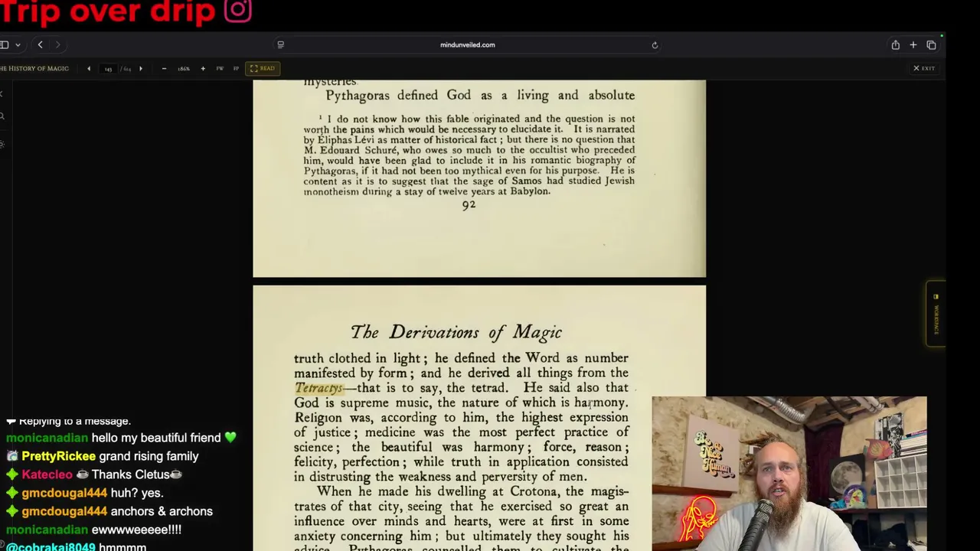Open the reader/page menu icon in address bar
The image size is (980, 551).
coord(280,45)
